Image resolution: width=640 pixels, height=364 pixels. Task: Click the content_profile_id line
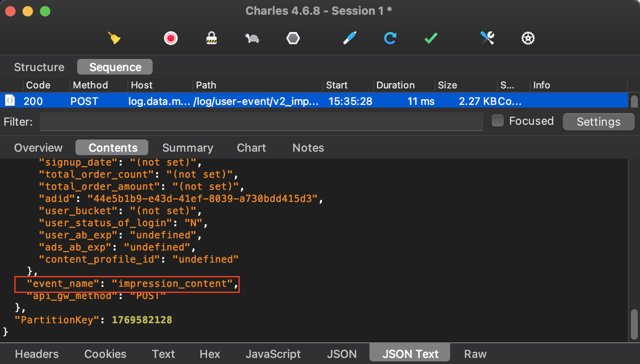tap(139, 259)
